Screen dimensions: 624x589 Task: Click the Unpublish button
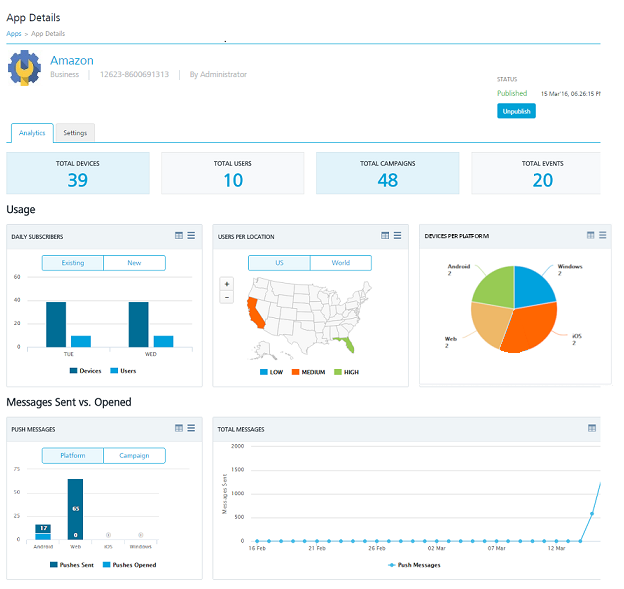[x=516, y=111]
